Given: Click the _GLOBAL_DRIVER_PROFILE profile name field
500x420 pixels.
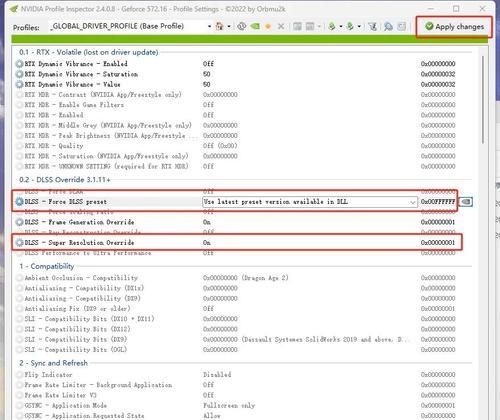Looking at the screenshot, I should click(128, 26).
